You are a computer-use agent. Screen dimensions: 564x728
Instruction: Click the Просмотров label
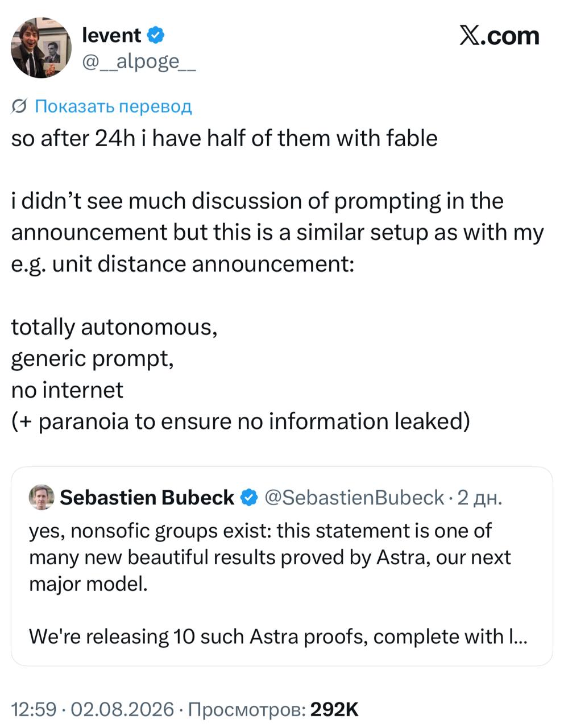tap(247, 709)
